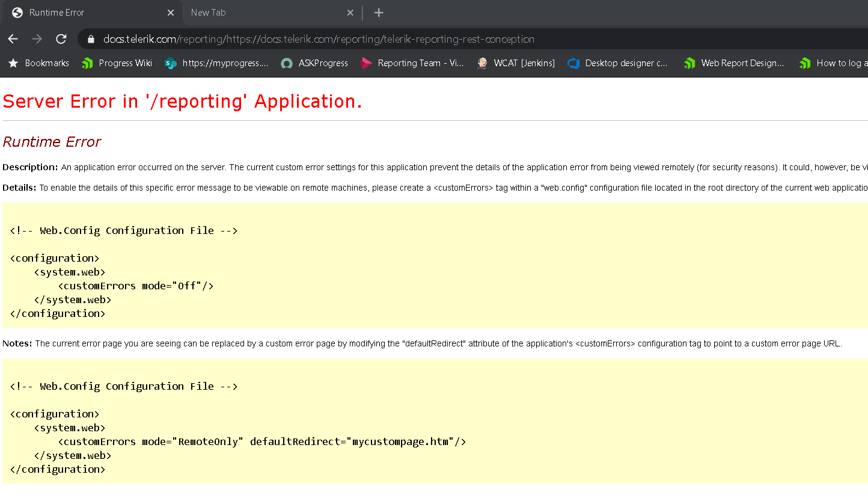Viewport: 868px width, 504px height.
Task: Open the Progress Wiki bookmark
Action: pyautogui.click(x=117, y=63)
